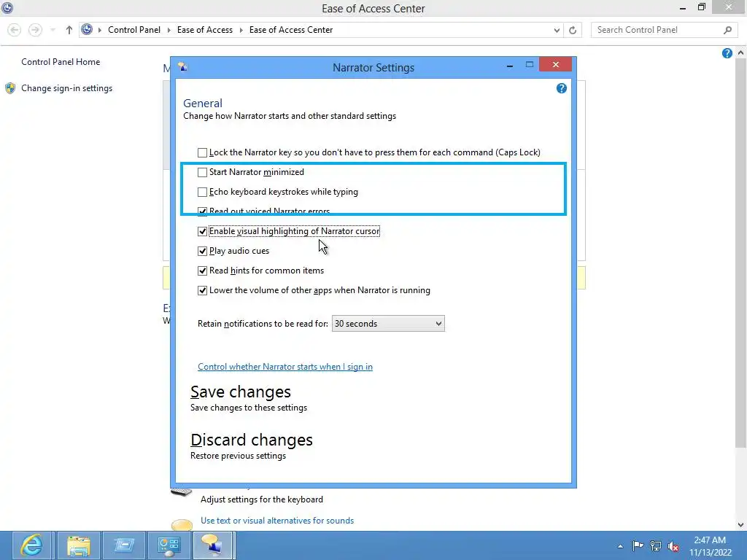
Task: Click the scrollbar up arrow in Ease of Access Center
Action: 740,53
